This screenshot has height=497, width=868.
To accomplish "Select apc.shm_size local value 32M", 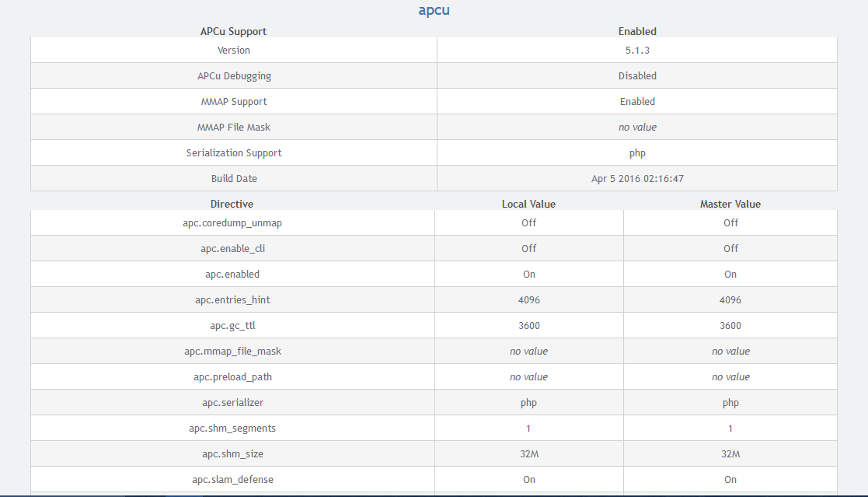I will (528, 454).
